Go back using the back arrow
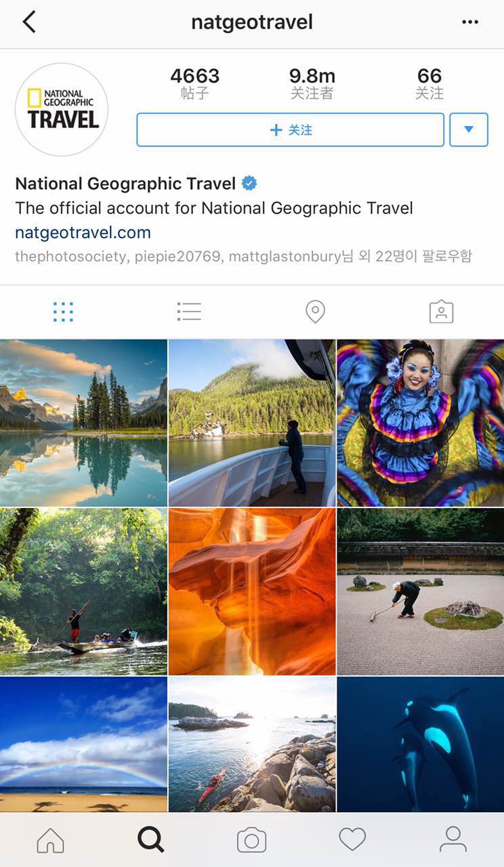This screenshot has width=504, height=867. click(28, 22)
